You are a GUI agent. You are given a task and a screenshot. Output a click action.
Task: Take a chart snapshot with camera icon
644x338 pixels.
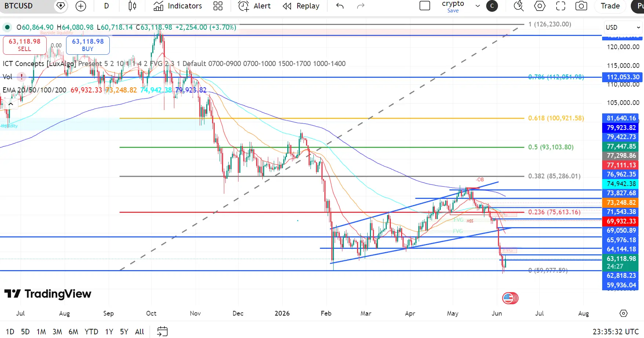[581, 6]
